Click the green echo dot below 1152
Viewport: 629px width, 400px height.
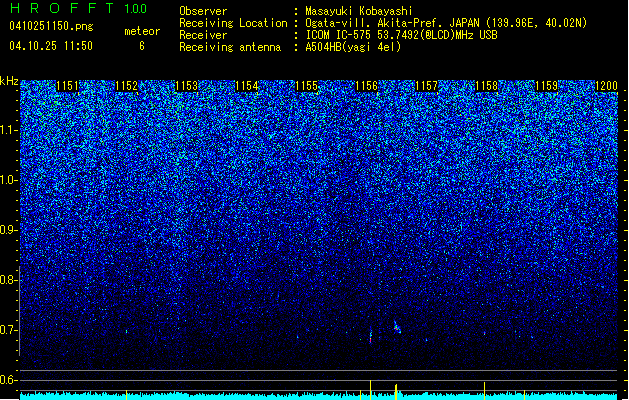click(126, 331)
